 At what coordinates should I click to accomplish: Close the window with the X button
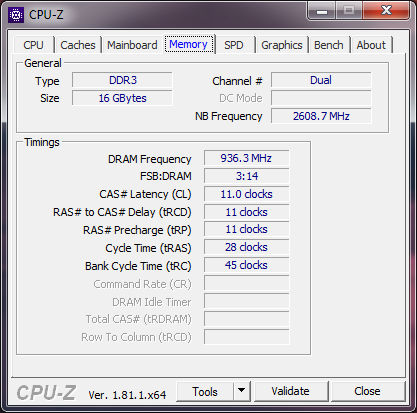pos(386,11)
